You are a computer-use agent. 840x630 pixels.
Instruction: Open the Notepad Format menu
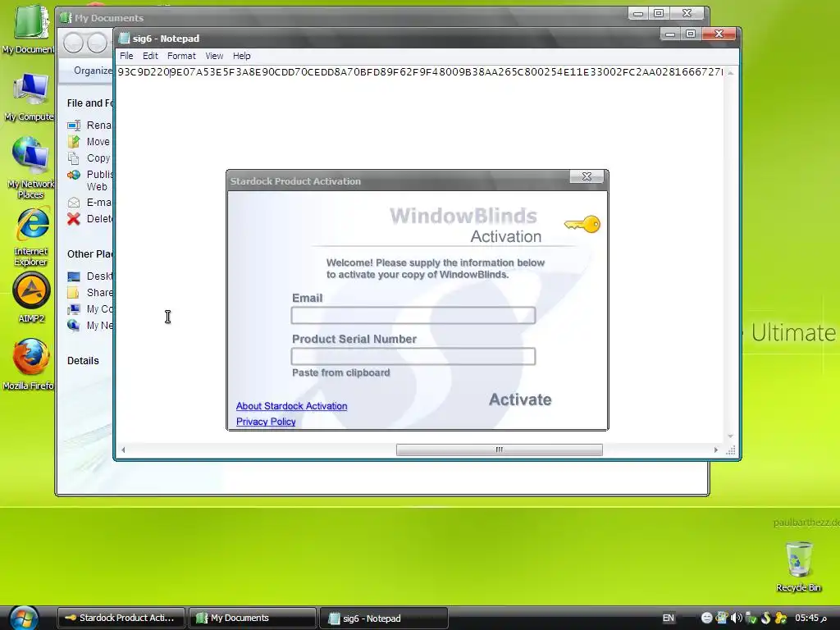point(181,56)
